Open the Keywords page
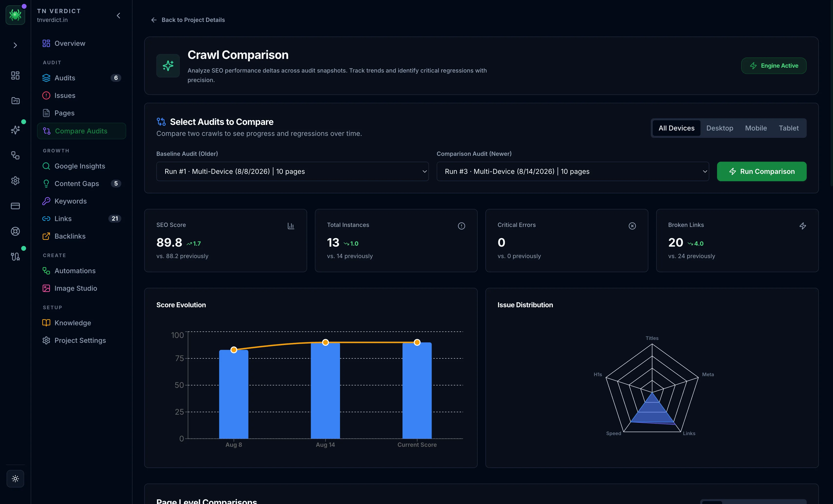Image resolution: width=833 pixels, height=504 pixels. [82, 201]
